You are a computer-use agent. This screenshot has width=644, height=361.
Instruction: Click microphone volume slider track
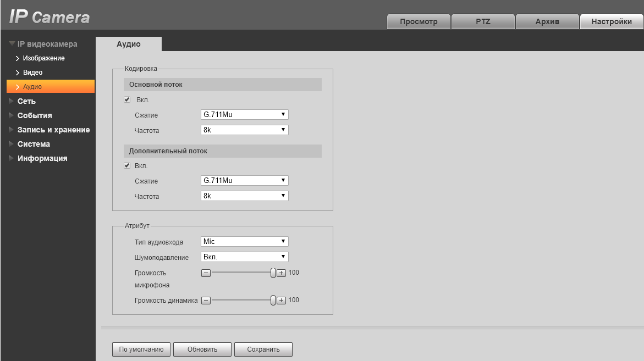(x=241, y=273)
